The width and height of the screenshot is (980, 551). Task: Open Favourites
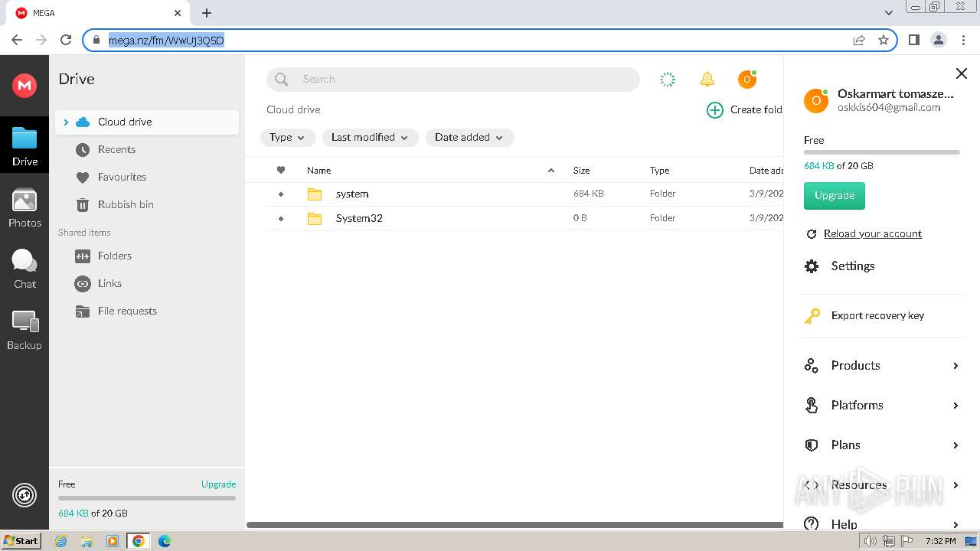click(122, 177)
